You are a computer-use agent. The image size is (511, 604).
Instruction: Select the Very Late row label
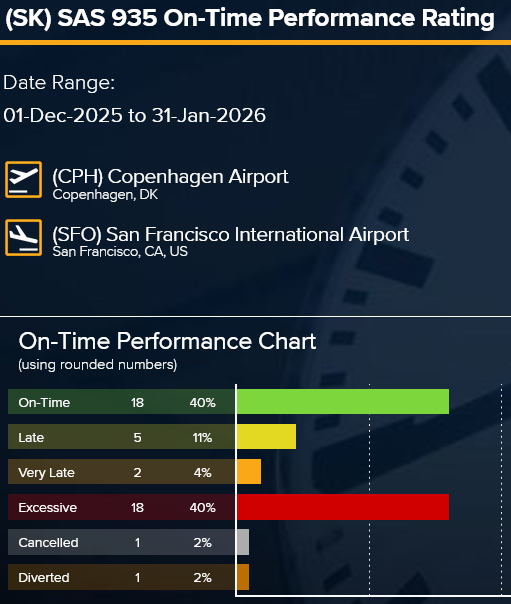tap(46, 473)
